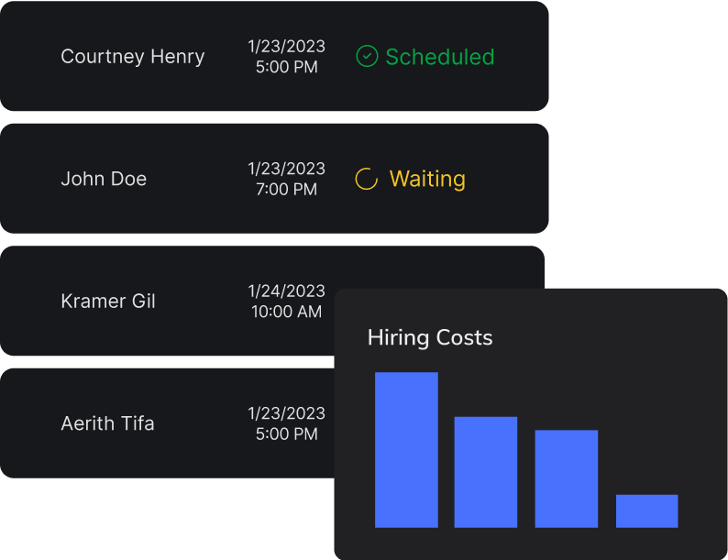Click the 10:00 AM time for Kramer Gil

coord(286,312)
